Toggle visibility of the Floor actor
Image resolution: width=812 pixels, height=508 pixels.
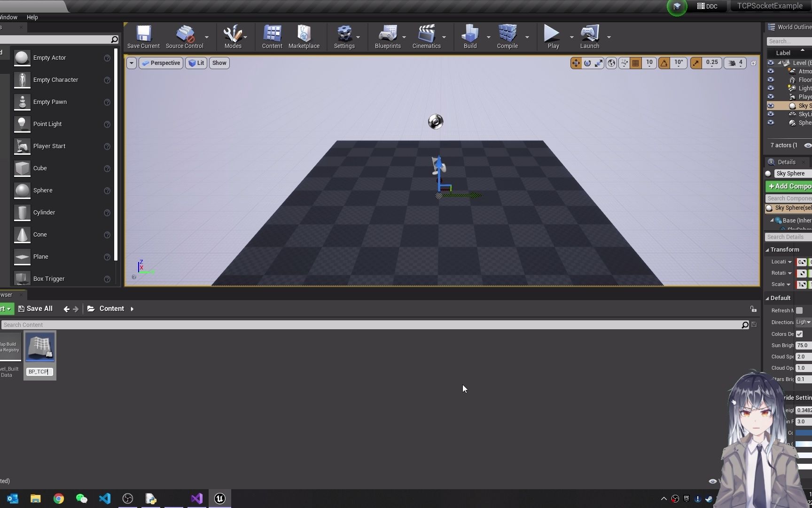click(771, 79)
